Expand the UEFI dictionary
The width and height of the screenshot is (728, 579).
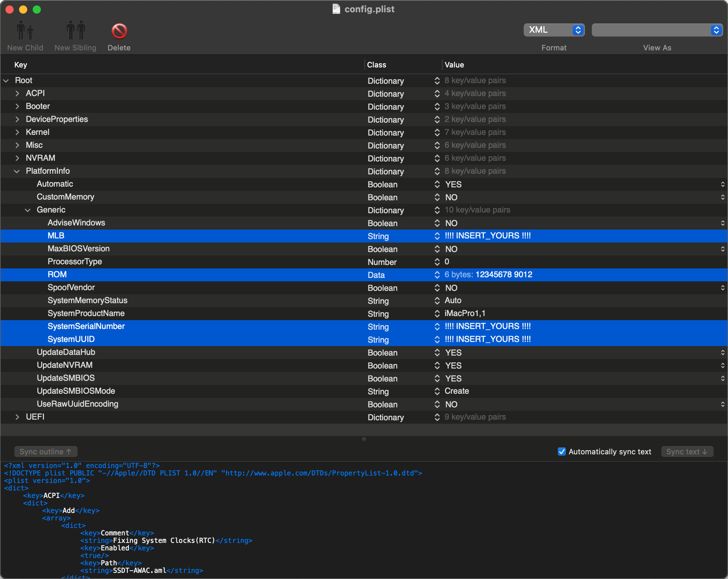pyautogui.click(x=17, y=417)
